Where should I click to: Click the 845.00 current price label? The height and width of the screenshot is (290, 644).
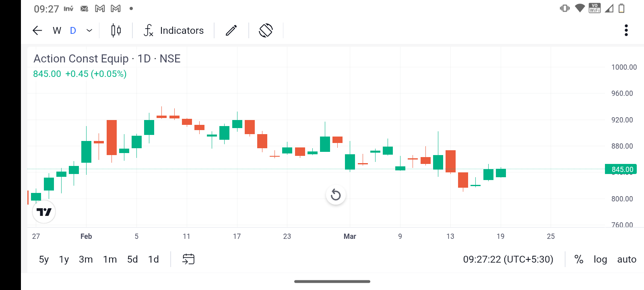coord(621,170)
